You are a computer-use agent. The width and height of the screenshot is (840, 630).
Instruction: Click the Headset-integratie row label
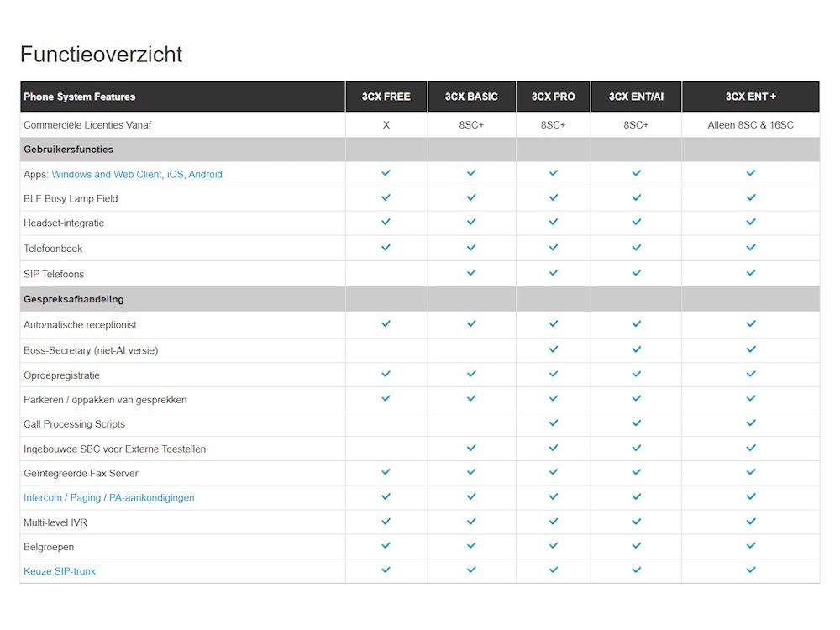(64, 223)
